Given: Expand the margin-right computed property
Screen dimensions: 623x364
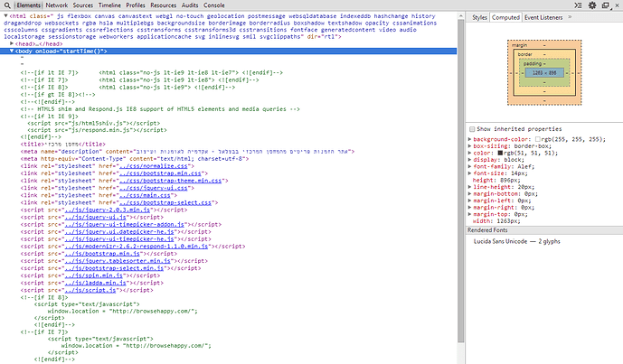Looking at the screenshot, I should [x=469, y=207].
